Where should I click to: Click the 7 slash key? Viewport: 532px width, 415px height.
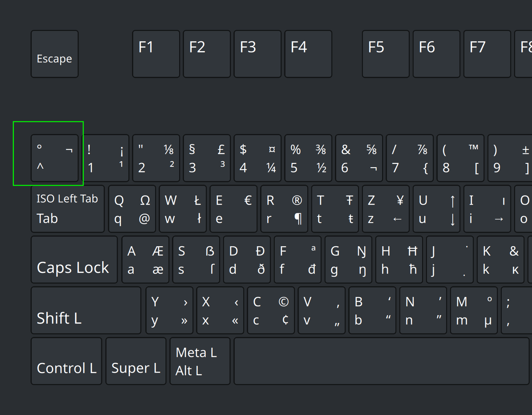(x=409, y=158)
